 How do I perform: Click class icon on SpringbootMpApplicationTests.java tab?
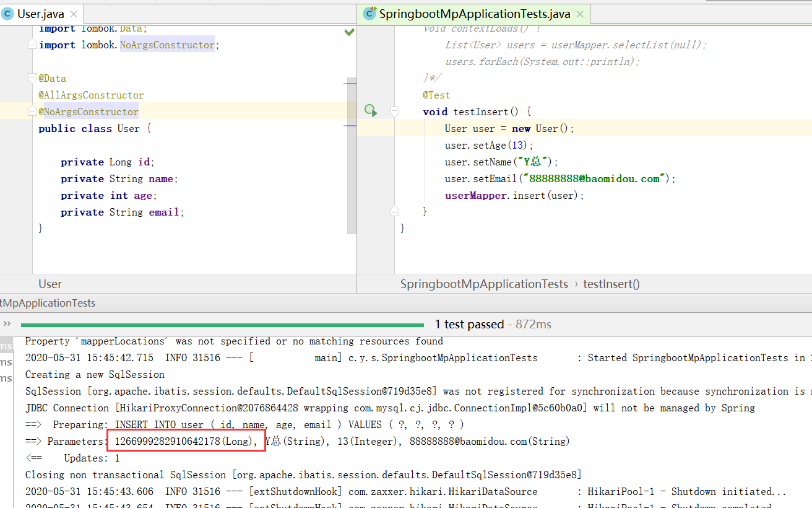pos(369,14)
